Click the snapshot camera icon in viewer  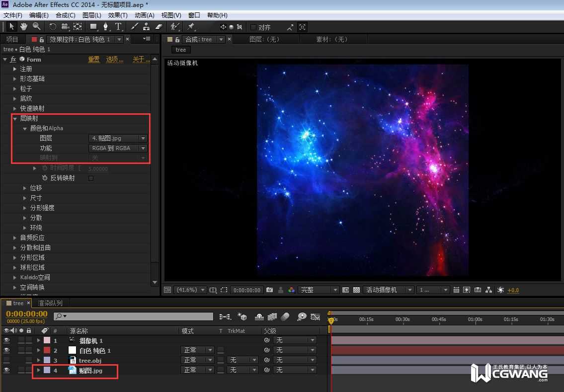tap(269, 290)
